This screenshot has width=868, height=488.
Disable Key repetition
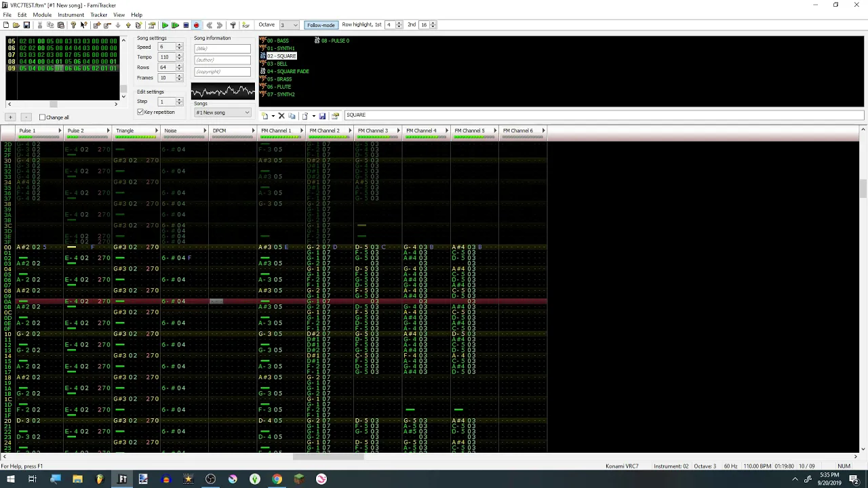140,112
